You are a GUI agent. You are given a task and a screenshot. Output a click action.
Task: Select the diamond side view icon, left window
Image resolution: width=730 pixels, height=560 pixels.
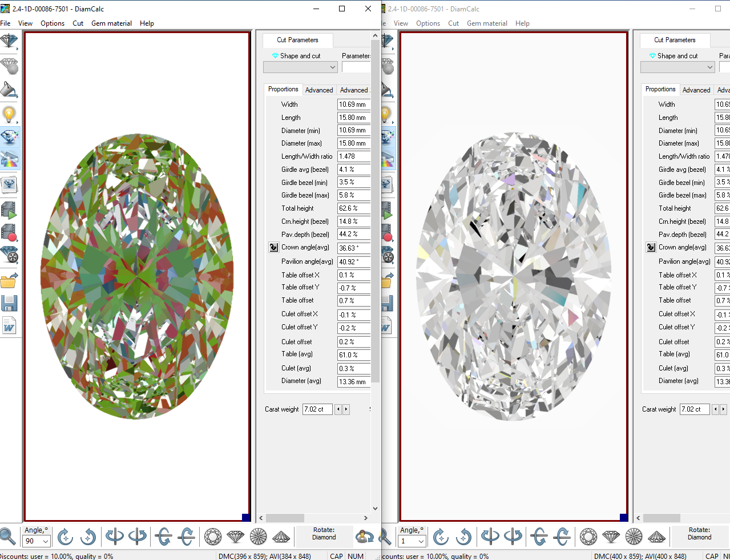click(x=236, y=537)
